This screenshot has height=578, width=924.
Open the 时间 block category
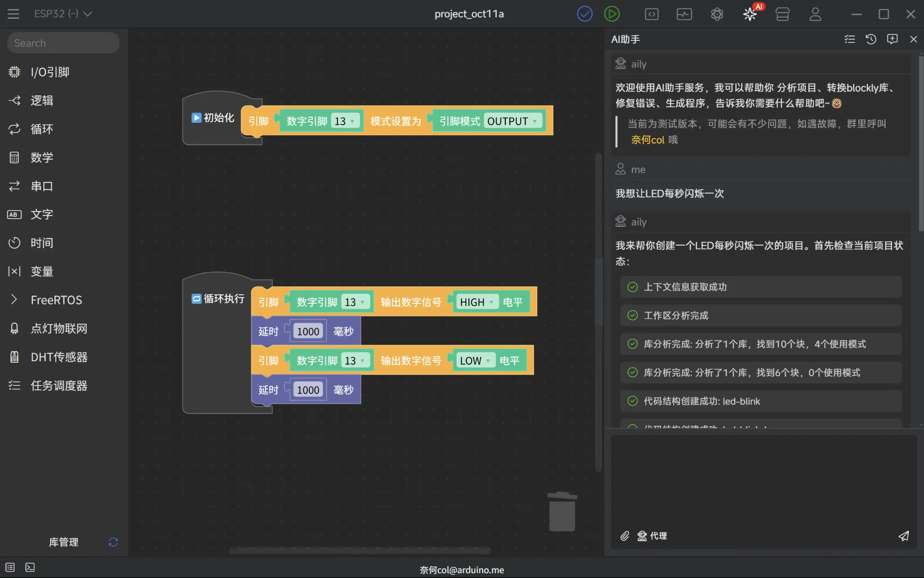pos(42,243)
